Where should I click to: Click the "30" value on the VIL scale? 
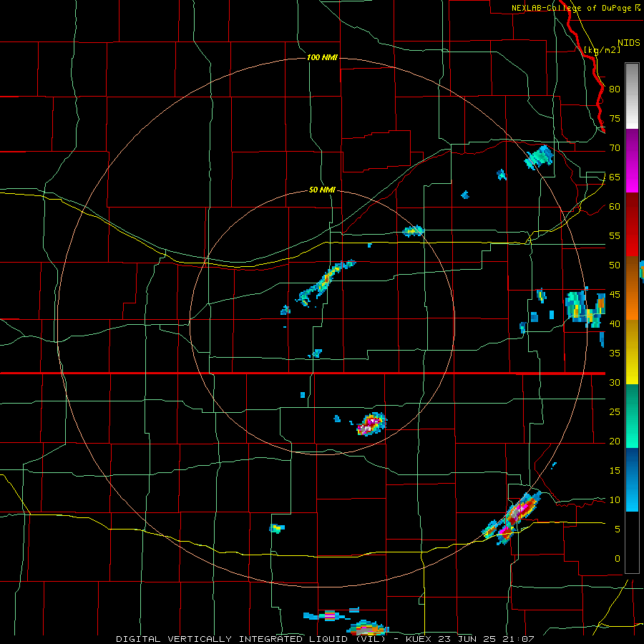click(x=615, y=383)
